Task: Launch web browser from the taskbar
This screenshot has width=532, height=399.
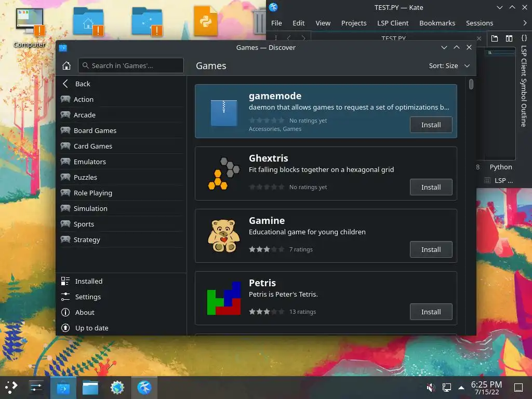Action: tap(117, 387)
